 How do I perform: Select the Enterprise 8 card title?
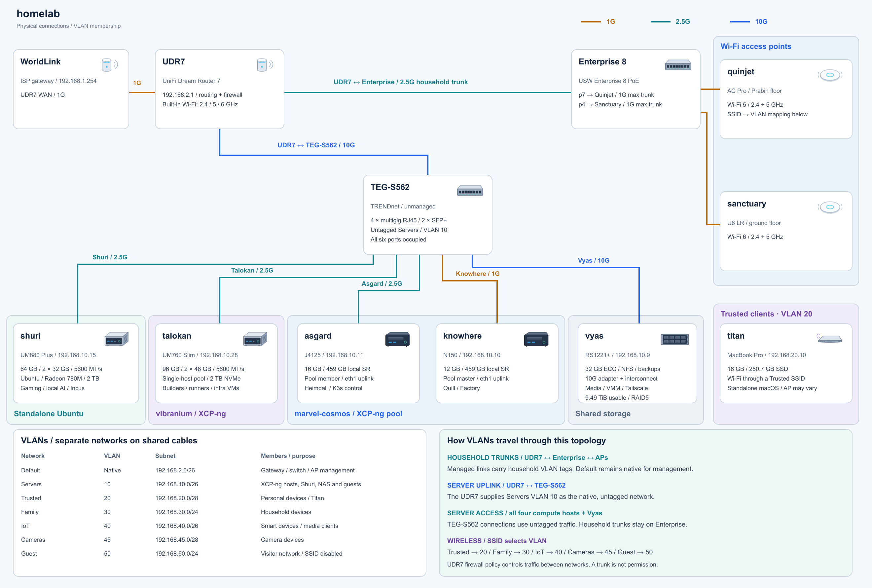[602, 61]
